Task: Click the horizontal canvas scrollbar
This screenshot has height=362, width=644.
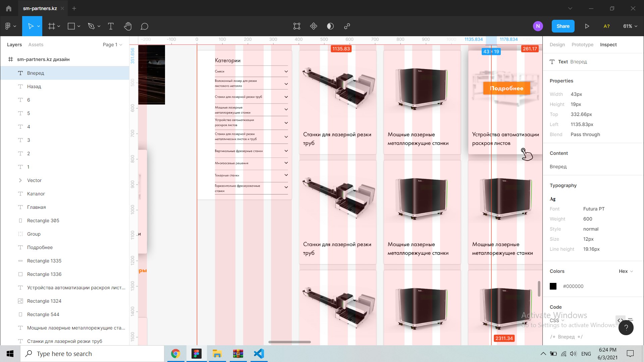Action: coord(289,342)
